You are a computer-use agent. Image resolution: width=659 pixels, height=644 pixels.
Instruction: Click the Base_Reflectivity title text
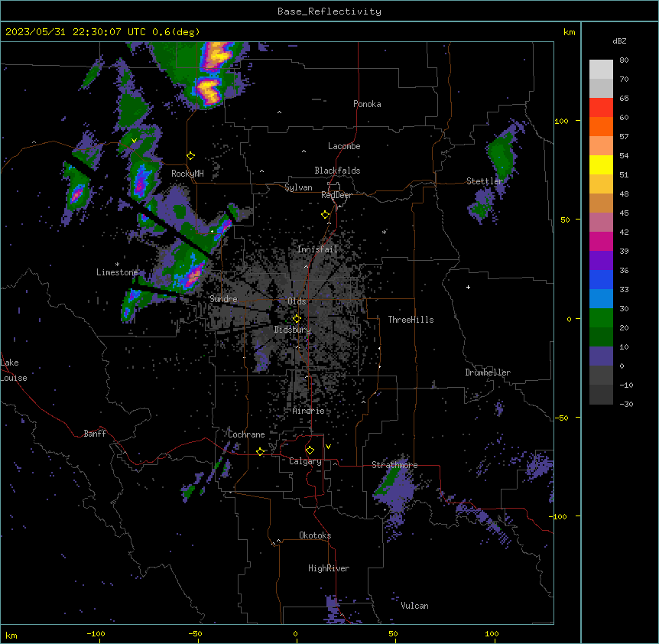[329, 11]
